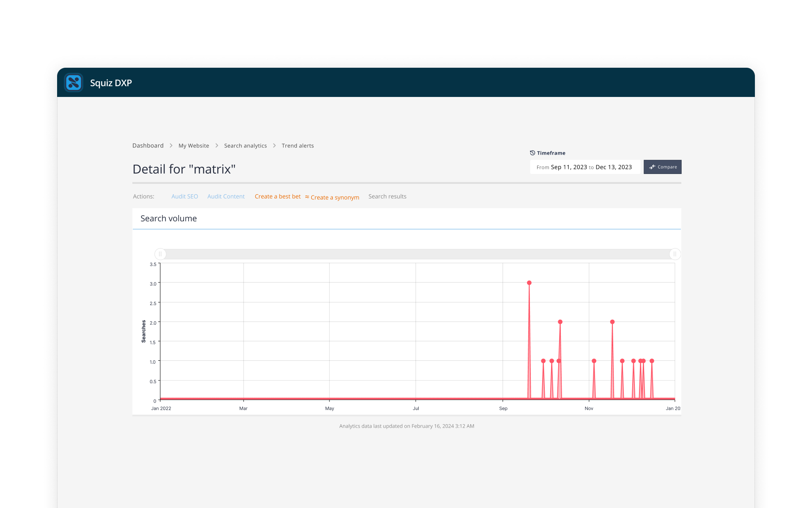Click the Squiz DXP title text
This screenshot has width=812, height=508.
[x=111, y=83]
